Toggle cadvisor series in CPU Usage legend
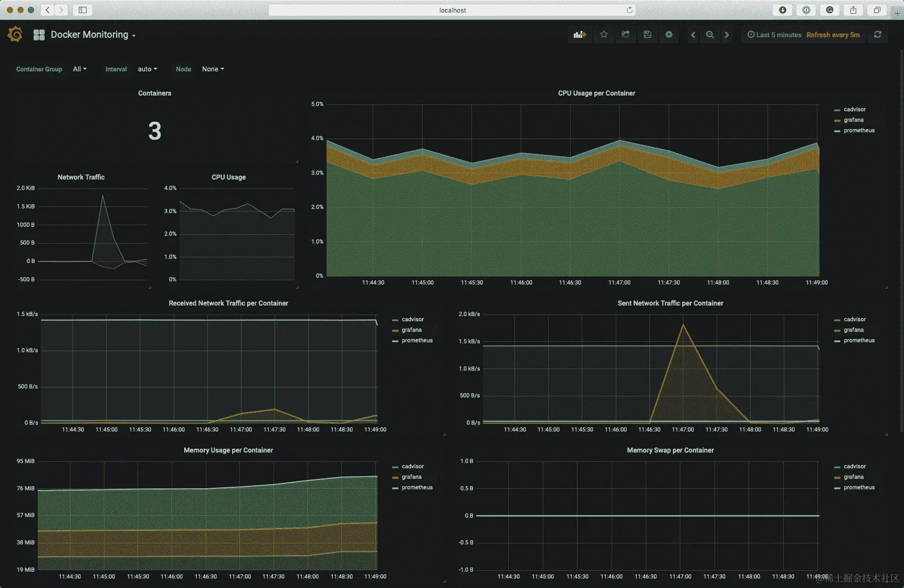904x588 pixels. (854, 109)
